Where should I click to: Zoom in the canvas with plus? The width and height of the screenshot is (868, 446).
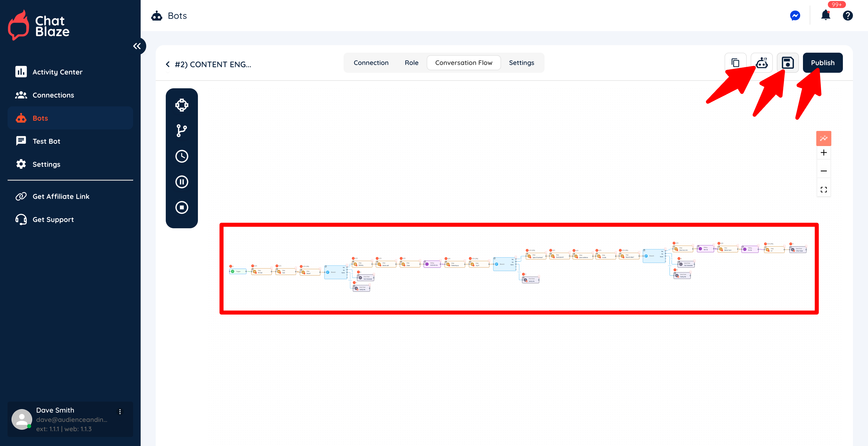(824, 153)
